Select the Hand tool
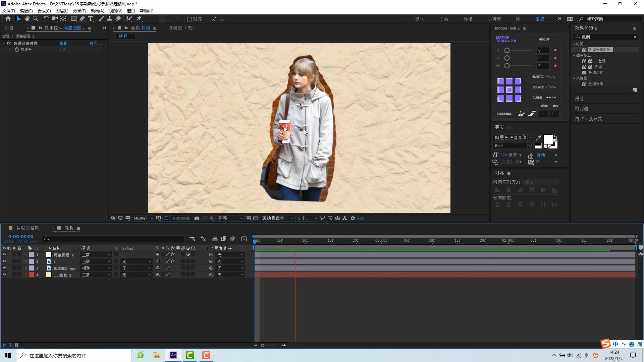Viewport: 644px width, 362px height. pyautogui.click(x=27, y=19)
